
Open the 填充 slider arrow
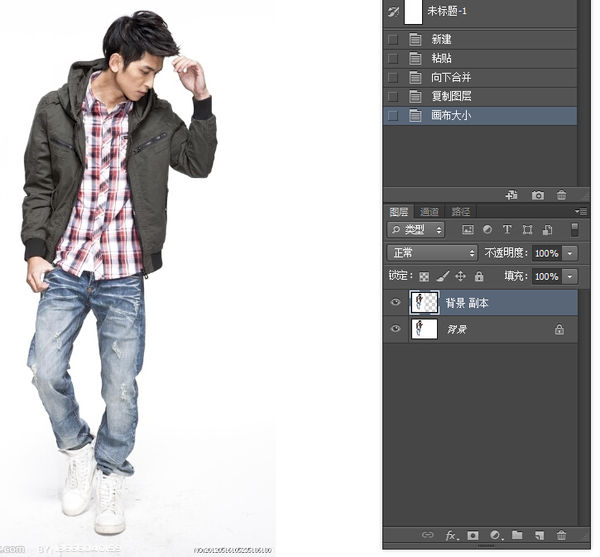570,276
